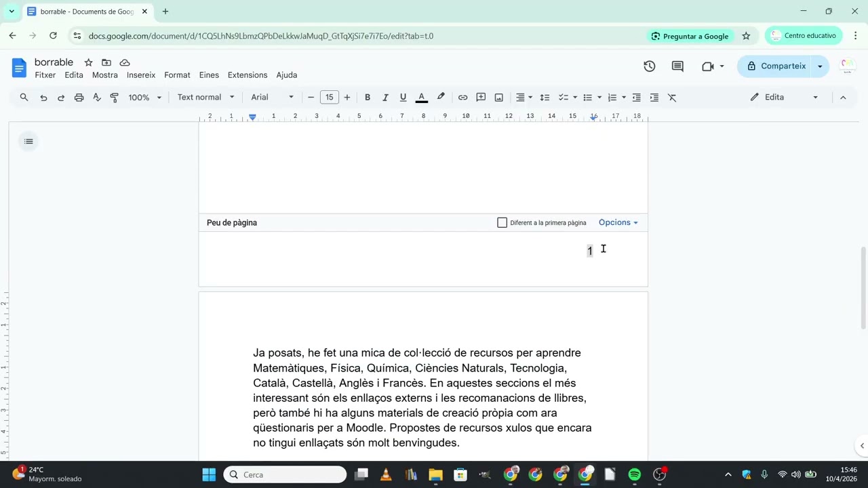Insert a bulleted list

point(588,98)
